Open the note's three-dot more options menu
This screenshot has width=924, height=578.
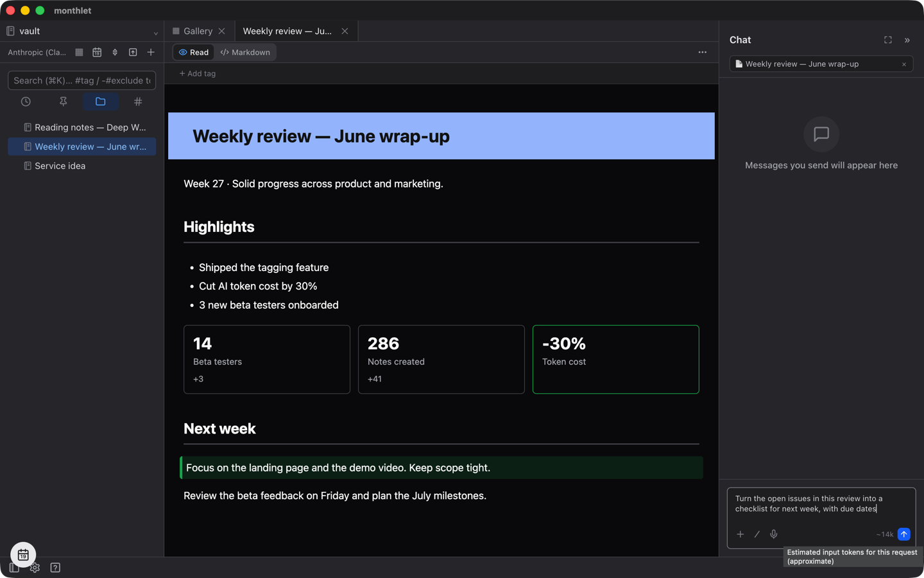coord(703,52)
